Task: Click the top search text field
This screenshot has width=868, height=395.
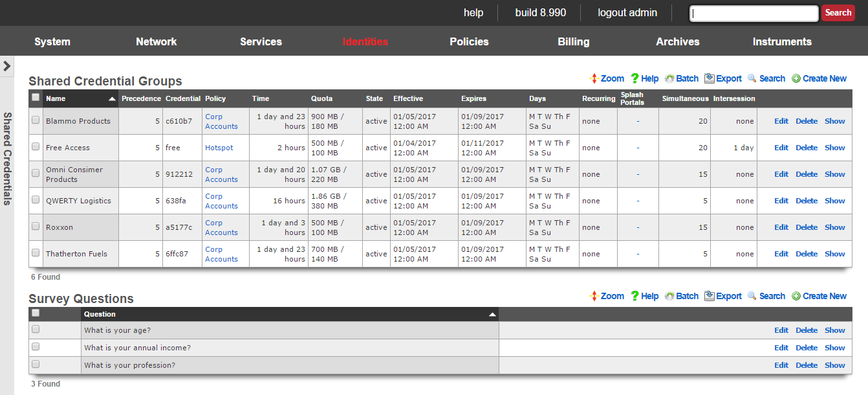Action: 754,13
